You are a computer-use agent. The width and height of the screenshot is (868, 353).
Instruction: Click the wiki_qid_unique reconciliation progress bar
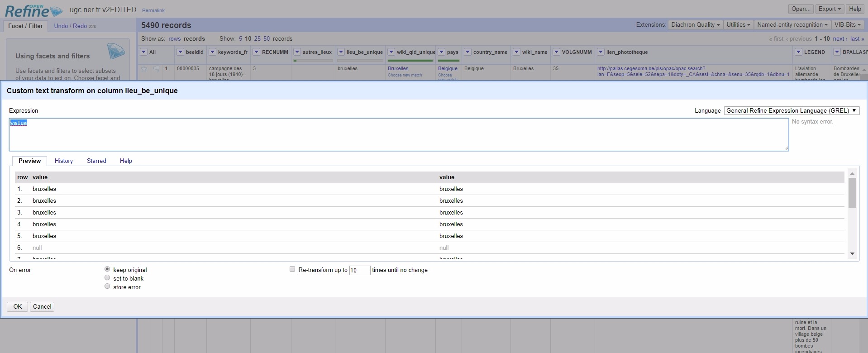tap(410, 60)
